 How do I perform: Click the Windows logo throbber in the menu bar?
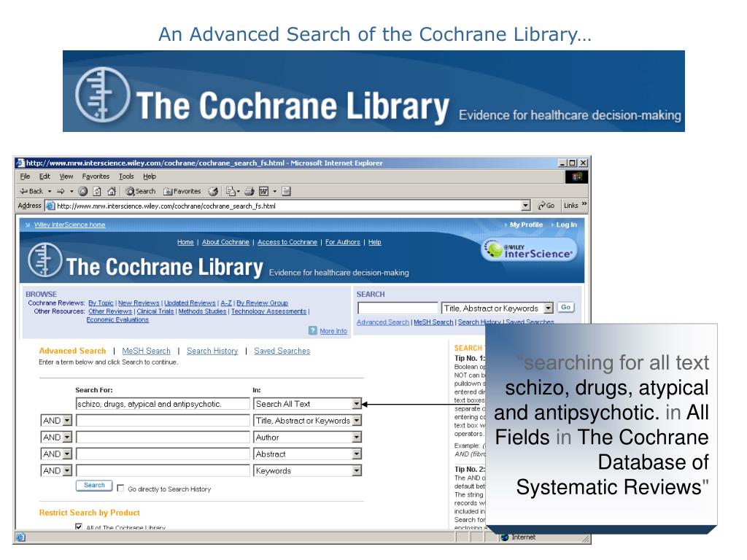click(x=576, y=176)
